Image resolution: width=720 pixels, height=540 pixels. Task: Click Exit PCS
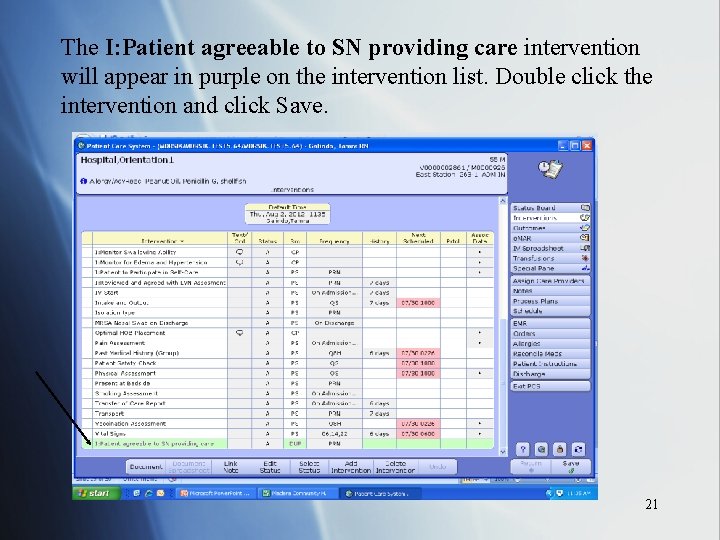click(551, 386)
